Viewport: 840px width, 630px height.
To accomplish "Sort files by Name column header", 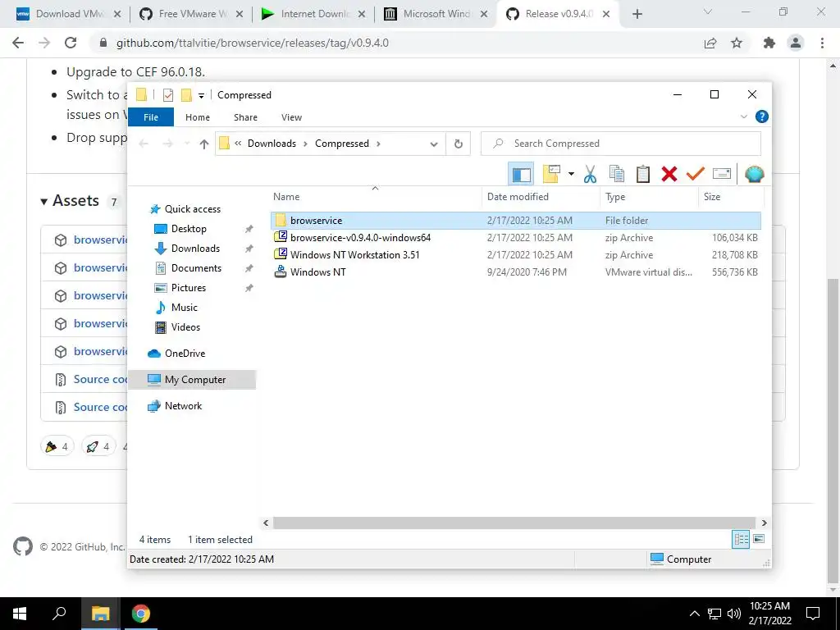I will 375,197.
